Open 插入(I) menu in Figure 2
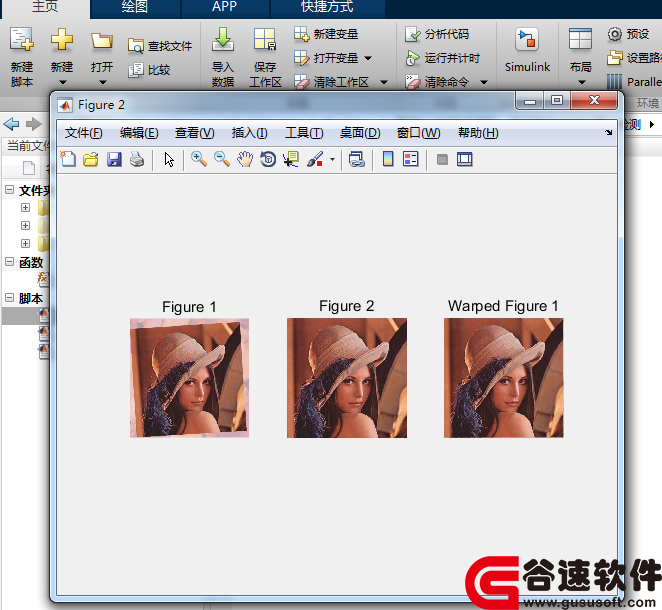Image resolution: width=662 pixels, height=610 pixels. tap(249, 133)
